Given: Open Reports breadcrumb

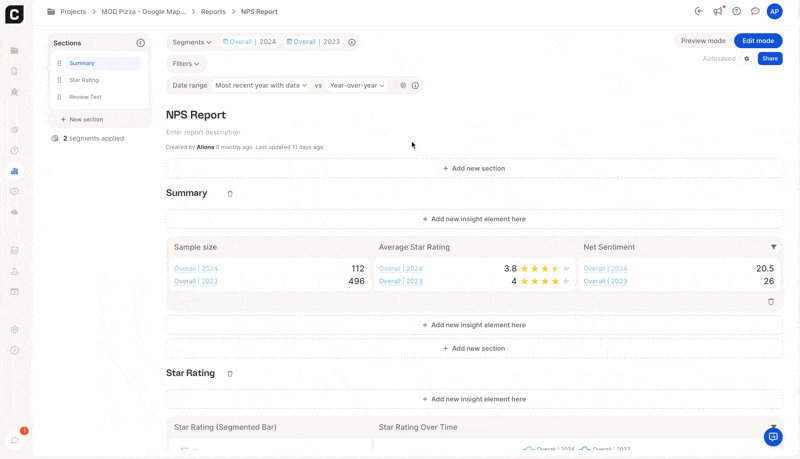Looking at the screenshot, I should click(x=213, y=11).
